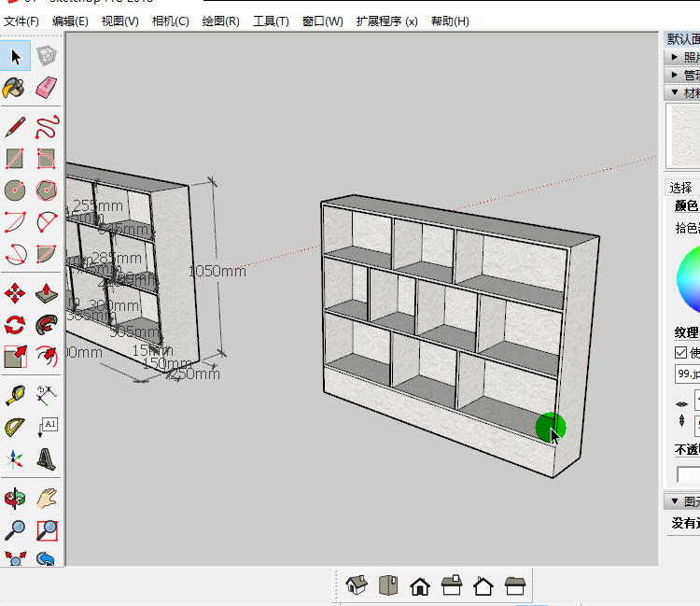Activate the Orbit camera tool
The height and width of the screenshot is (606, 700).
click(15, 499)
